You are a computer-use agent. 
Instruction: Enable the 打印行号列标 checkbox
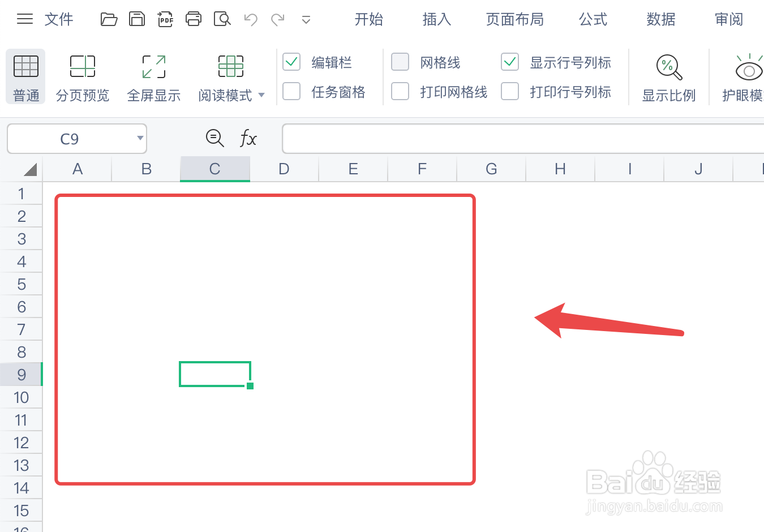[x=510, y=91]
